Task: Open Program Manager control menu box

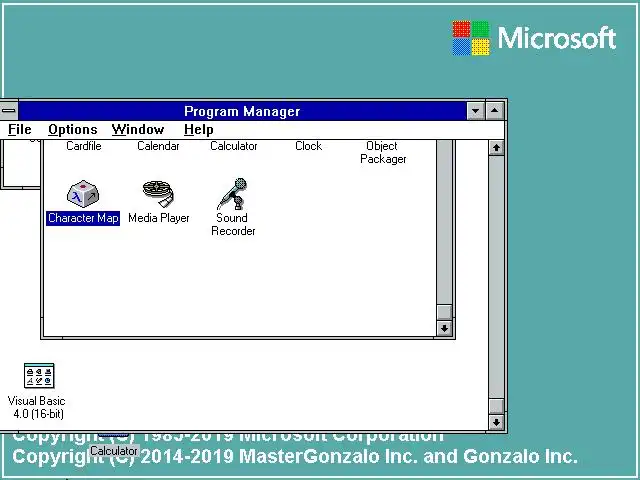Action: click(x=8, y=111)
